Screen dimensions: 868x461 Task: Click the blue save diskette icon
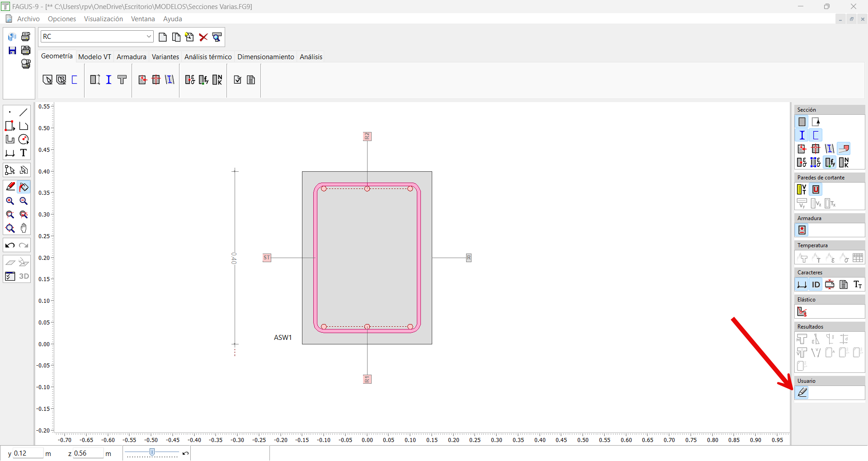pos(12,50)
